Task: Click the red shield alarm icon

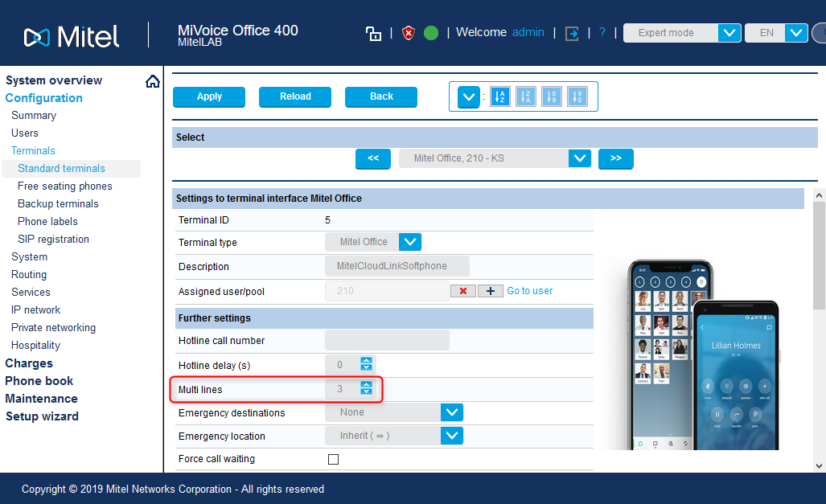Action: click(408, 33)
